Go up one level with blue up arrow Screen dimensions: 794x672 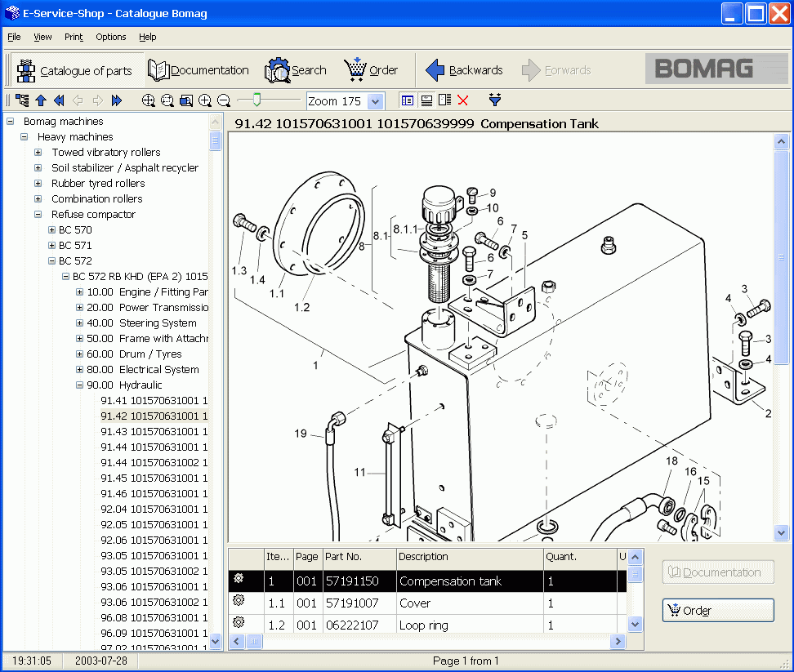[41, 100]
